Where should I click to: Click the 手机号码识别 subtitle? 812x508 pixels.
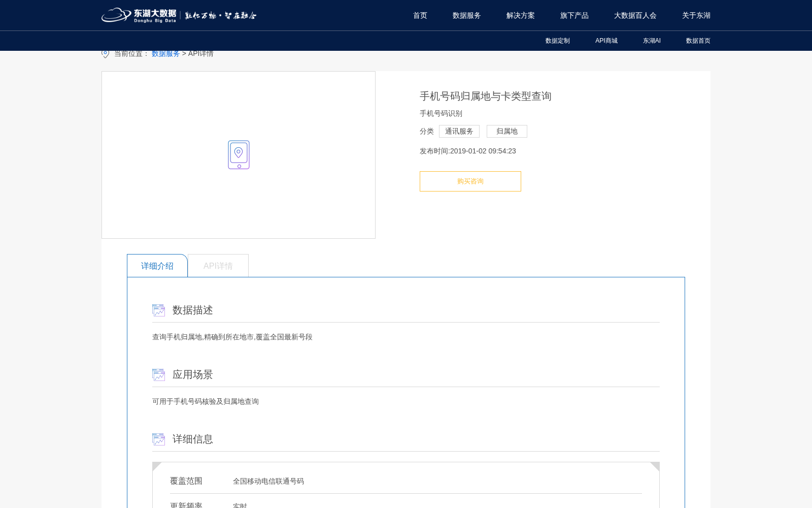point(441,113)
